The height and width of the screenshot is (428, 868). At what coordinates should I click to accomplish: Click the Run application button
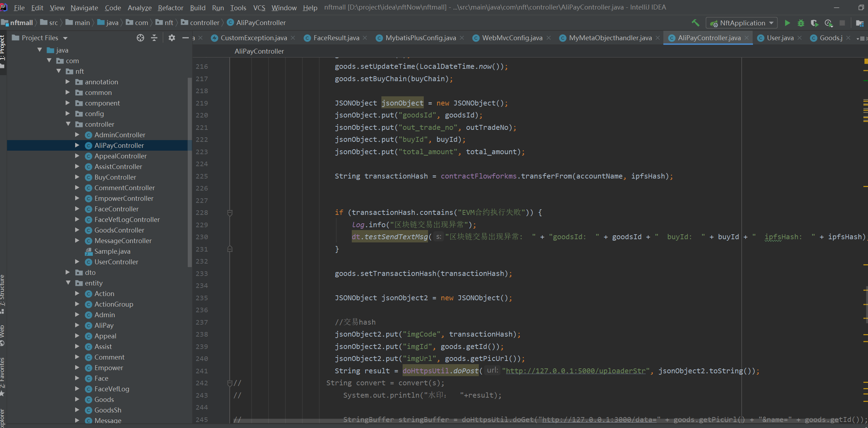788,23
